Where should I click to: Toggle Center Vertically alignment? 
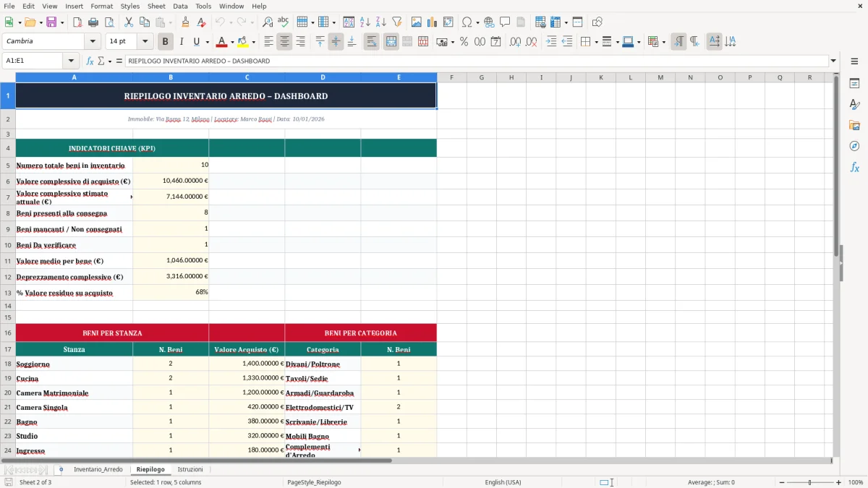pos(336,42)
